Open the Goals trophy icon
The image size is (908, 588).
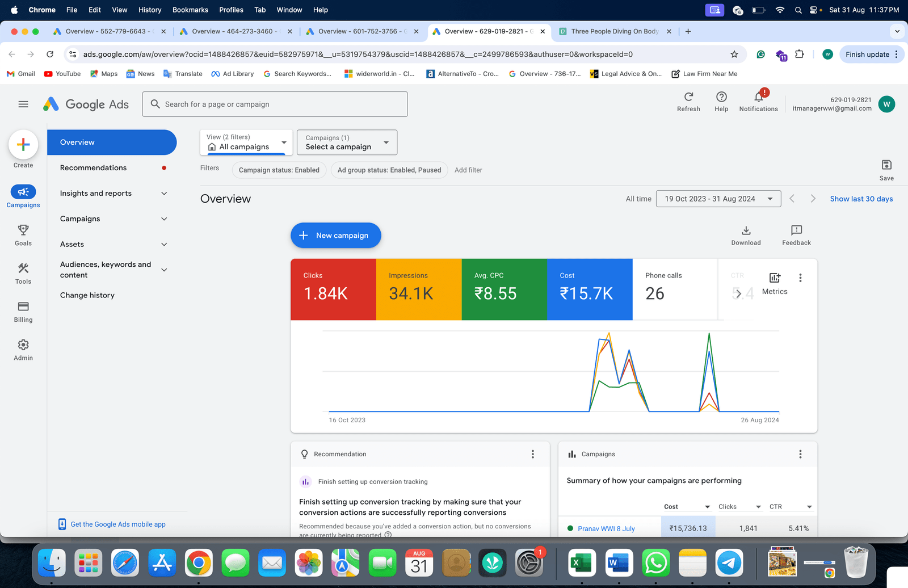[x=23, y=230]
